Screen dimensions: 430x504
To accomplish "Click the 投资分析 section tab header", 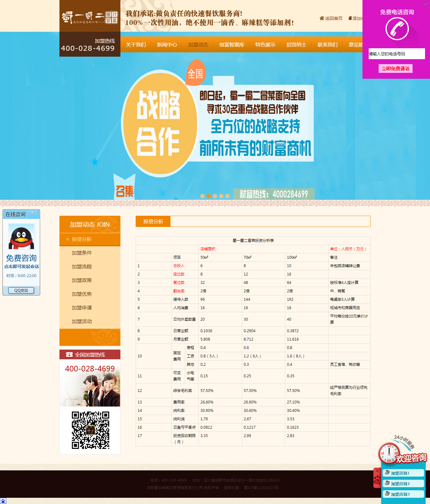I will click(153, 221).
